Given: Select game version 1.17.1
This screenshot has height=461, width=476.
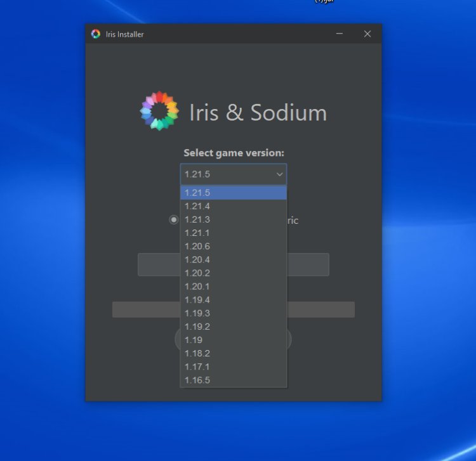Looking at the screenshot, I should 233,367.
